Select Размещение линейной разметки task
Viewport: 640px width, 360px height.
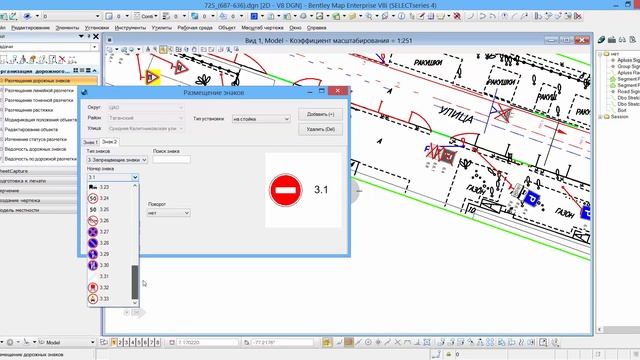pos(39,90)
